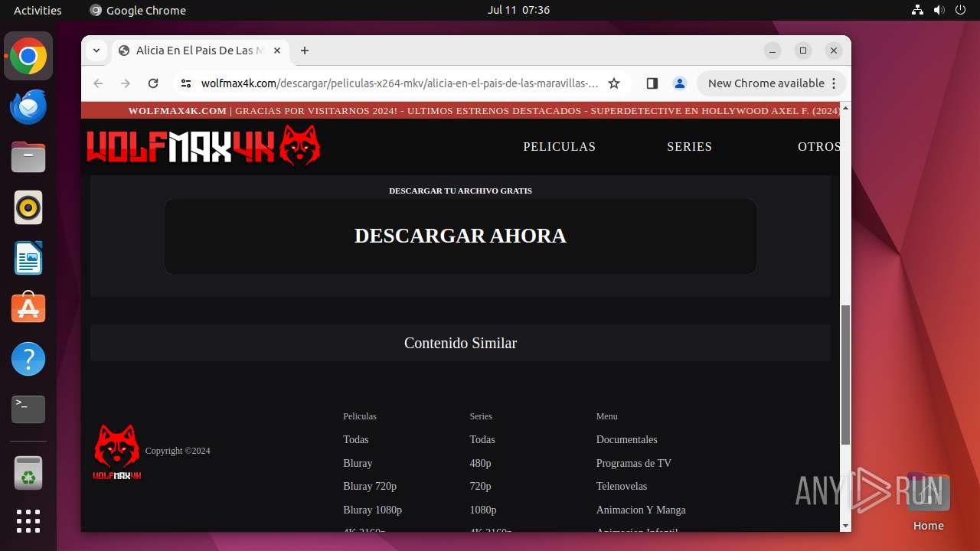The image size is (980, 551).
Task: Open the Bluray 720p link
Action: coord(370,486)
